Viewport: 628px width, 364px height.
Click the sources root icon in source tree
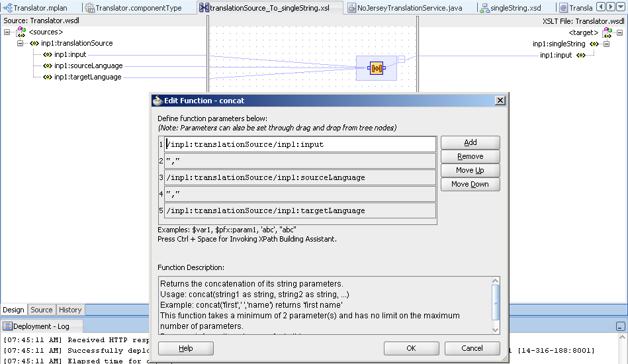(21, 32)
